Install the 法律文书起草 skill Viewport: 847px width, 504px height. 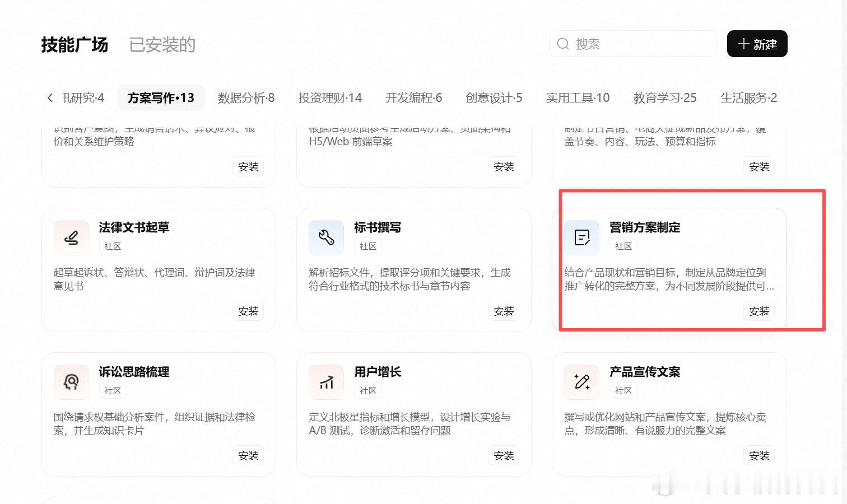[x=248, y=311]
